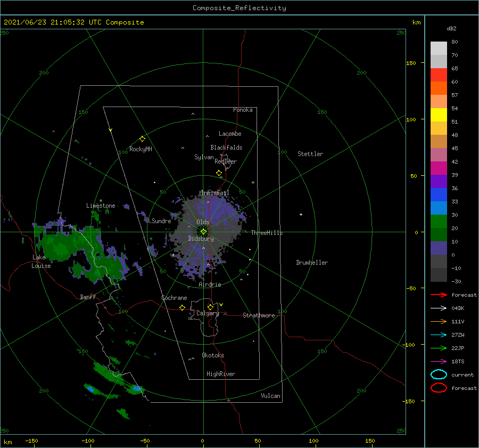Click the orange 111V arrow in legend
This screenshot has height=448, width=479.
pyautogui.click(x=439, y=321)
